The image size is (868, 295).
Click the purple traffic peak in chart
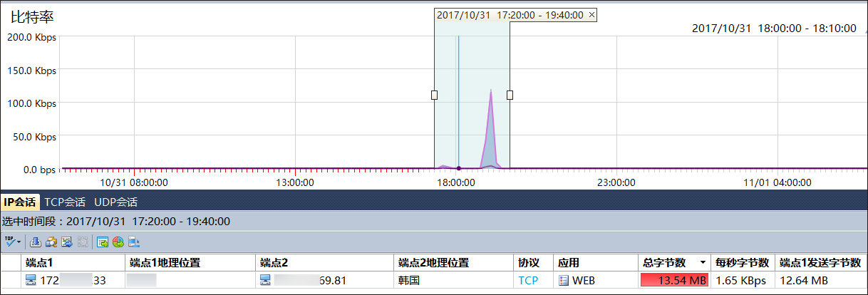click(491, 128)
